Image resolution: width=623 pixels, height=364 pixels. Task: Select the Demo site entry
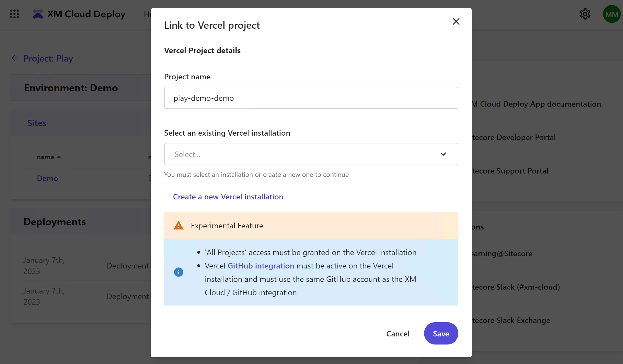pos(47,178)
